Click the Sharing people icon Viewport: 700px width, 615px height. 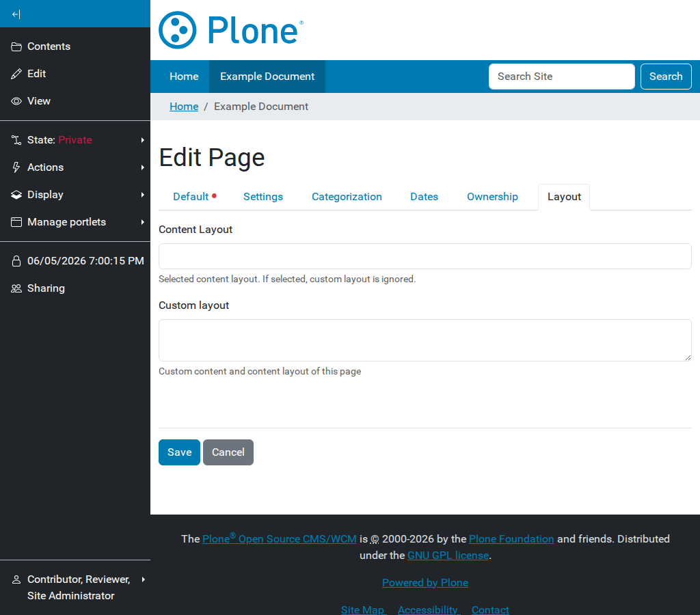16,288
